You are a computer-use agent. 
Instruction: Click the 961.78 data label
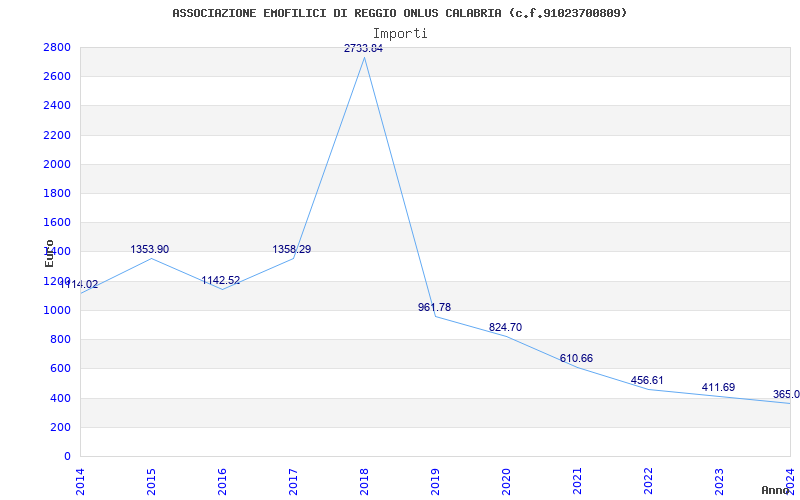point(434,307)
